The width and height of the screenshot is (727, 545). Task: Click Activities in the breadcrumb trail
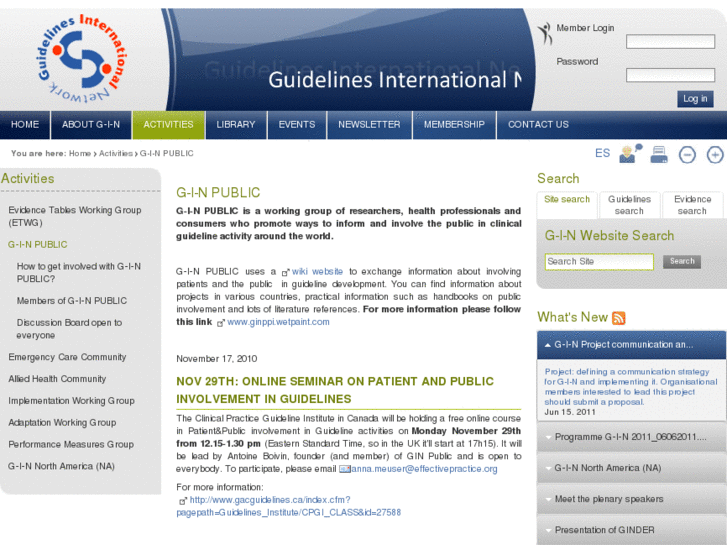tap(116, 154)
